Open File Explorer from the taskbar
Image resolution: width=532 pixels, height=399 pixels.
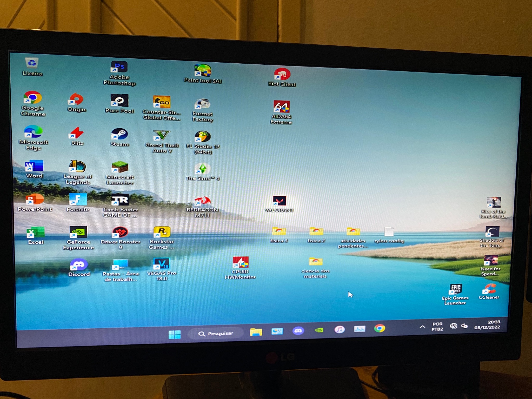[x=256, y=332]
